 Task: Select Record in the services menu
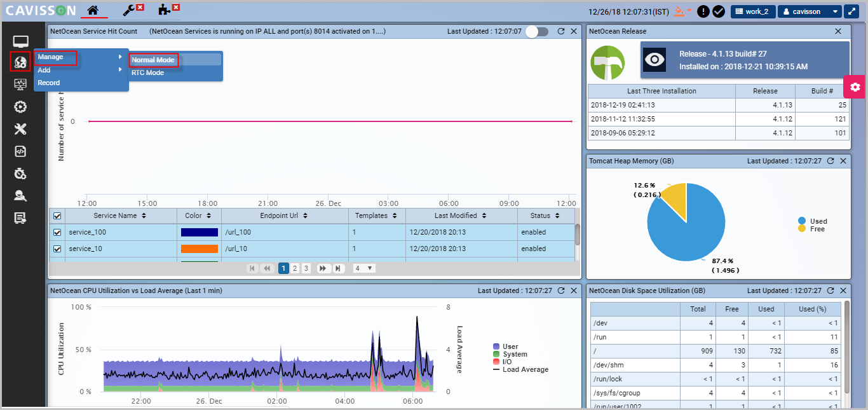click(x=81, y=83)
